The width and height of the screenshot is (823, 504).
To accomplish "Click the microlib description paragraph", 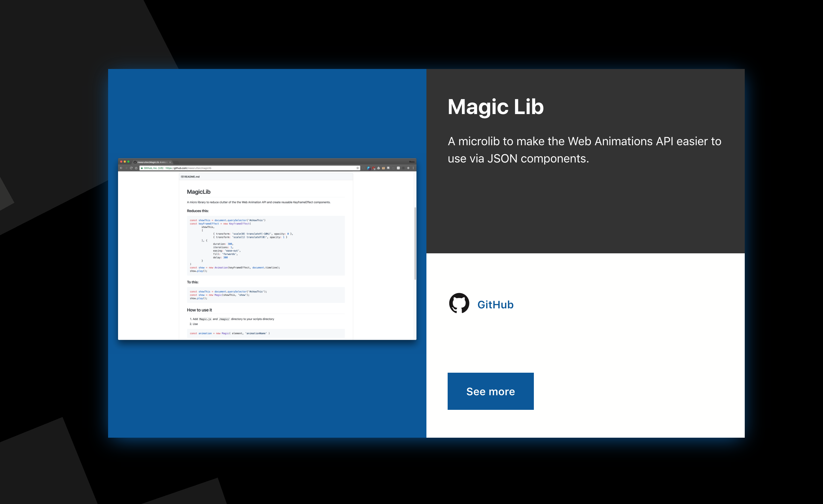I will pos(584,150).
